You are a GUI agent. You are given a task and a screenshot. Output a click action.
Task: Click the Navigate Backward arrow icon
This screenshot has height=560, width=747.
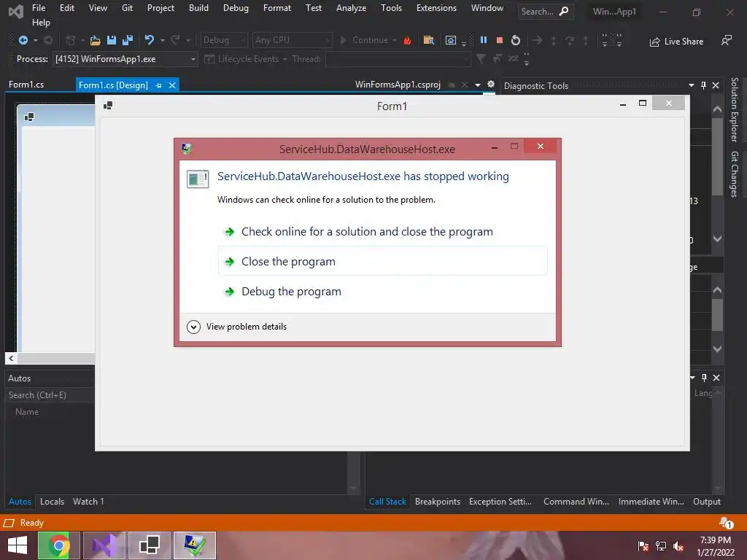[x=23, y=41]
